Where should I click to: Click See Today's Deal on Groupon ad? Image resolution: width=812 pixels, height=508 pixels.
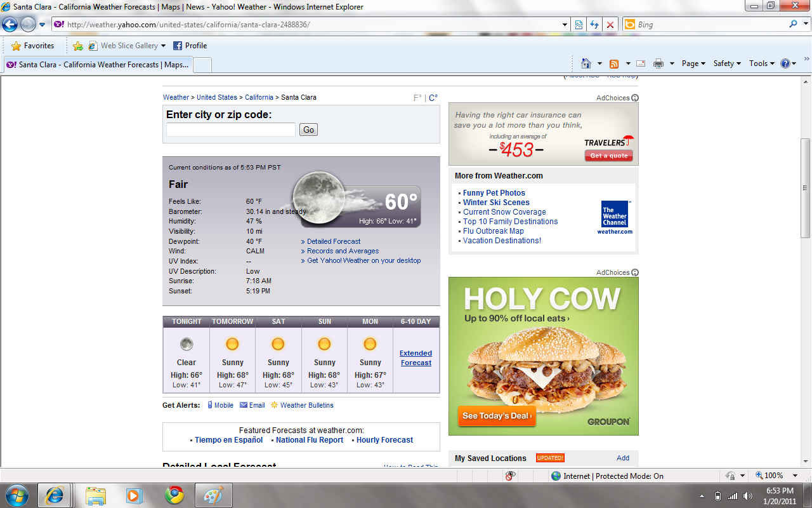pyautogui.click(x=497, y=416)
